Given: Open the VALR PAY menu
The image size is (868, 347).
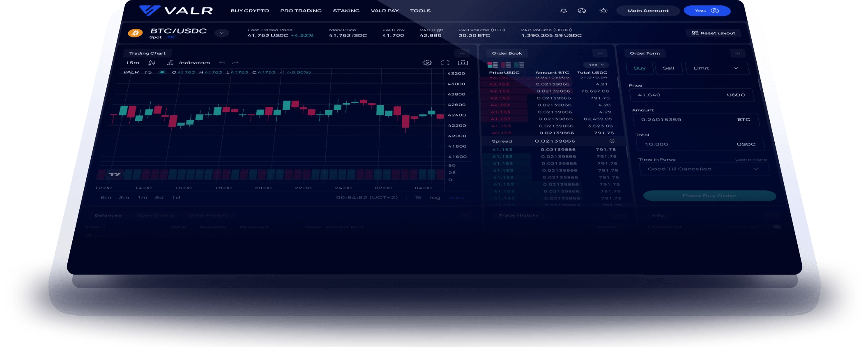Looking at the screenshot, I should point(384,11).
